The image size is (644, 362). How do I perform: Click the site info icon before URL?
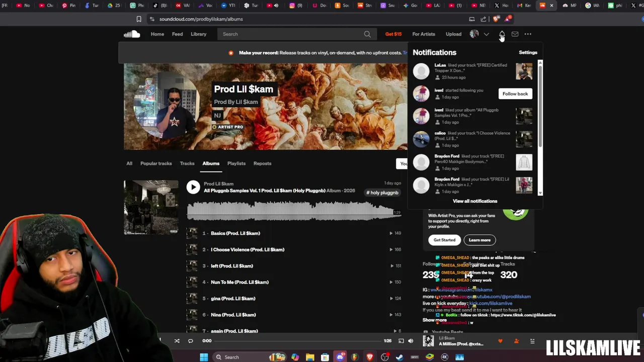point(152,19)
